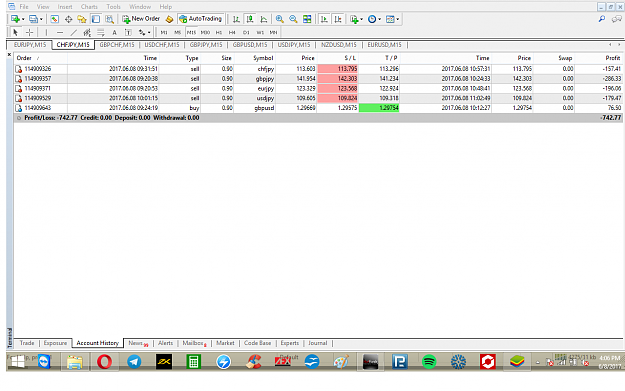
Task: Click the red S/L cell 142.303
Action: coord(338,79)
